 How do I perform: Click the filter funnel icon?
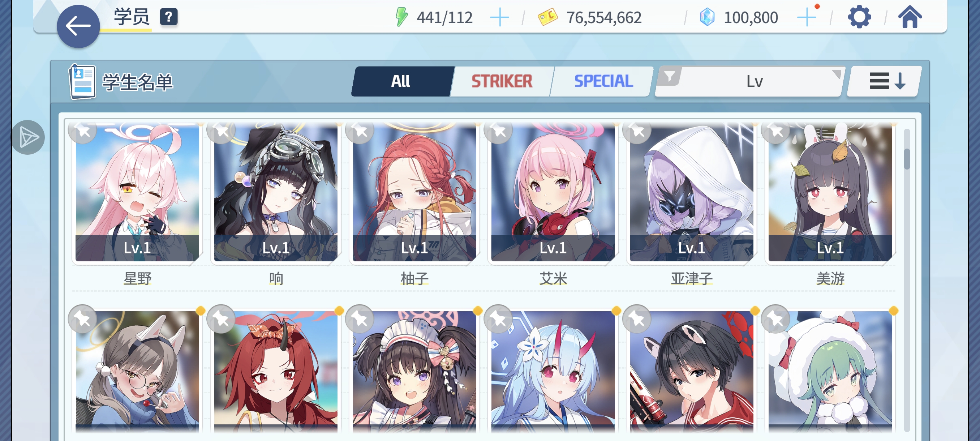tap(670, 76)
